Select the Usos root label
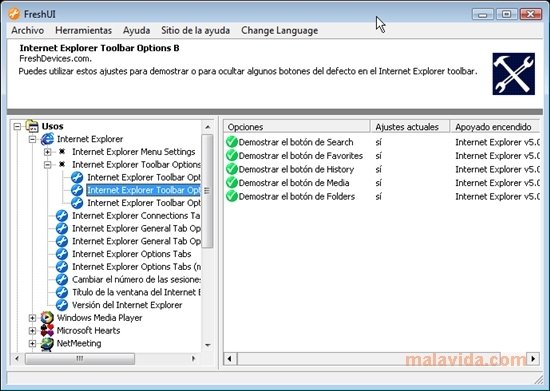 [x=52, y=126]
